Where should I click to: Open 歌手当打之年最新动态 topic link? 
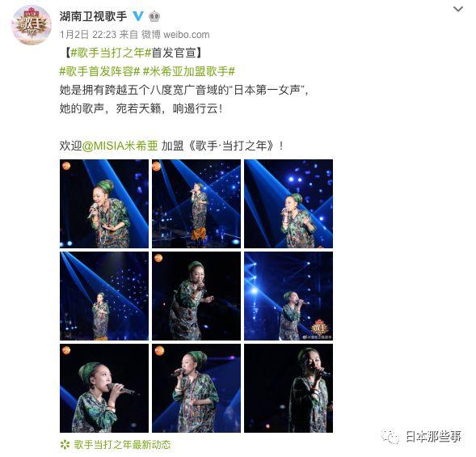pos(122,445)
